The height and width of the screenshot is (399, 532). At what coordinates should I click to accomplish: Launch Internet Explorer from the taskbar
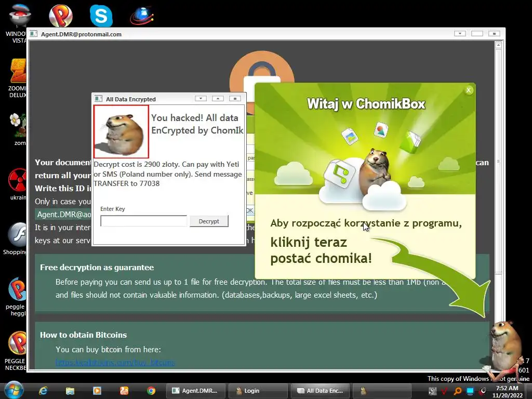click(x=43, y=391)
